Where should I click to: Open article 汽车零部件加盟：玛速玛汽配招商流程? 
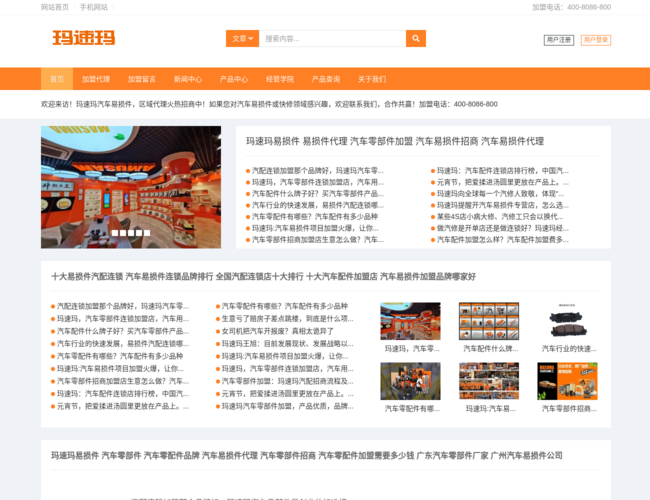[x=287, y=381]
